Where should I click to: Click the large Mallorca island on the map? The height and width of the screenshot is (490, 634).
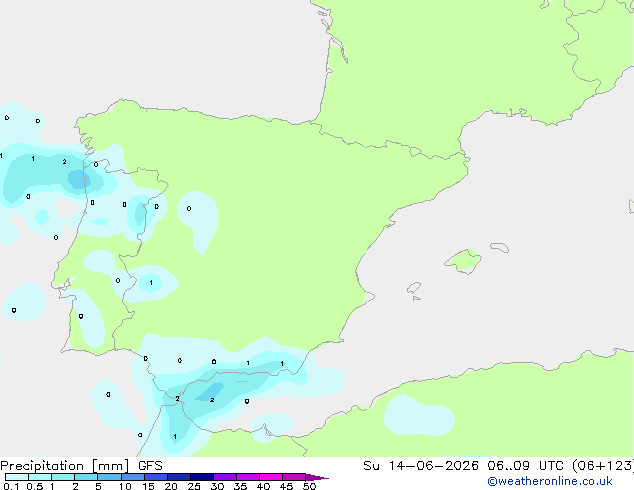click(464, 261)
